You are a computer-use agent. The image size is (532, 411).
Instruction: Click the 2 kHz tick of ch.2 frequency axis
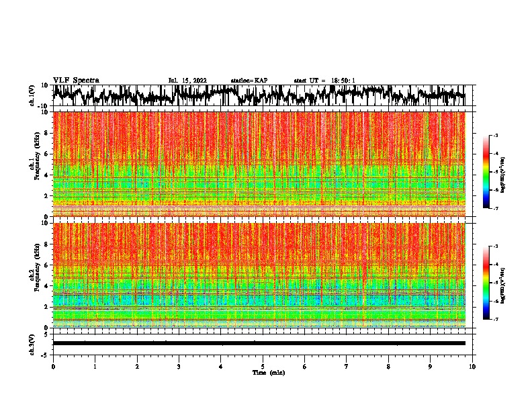tap(48, 307)
